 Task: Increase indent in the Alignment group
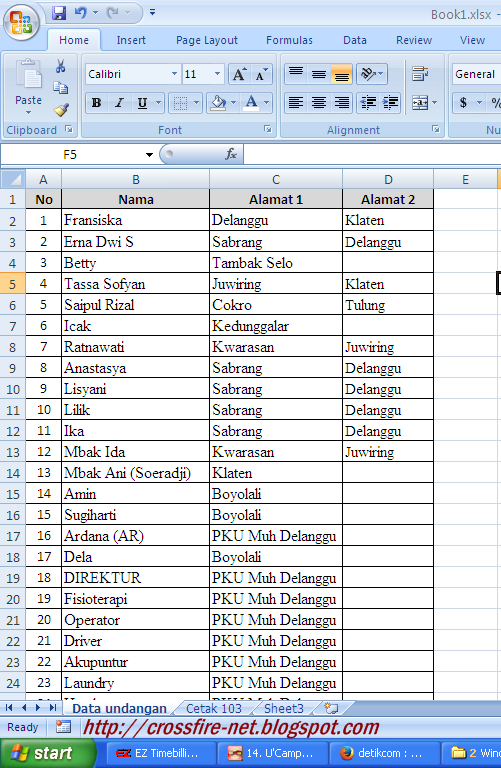(x=390, y=103)
